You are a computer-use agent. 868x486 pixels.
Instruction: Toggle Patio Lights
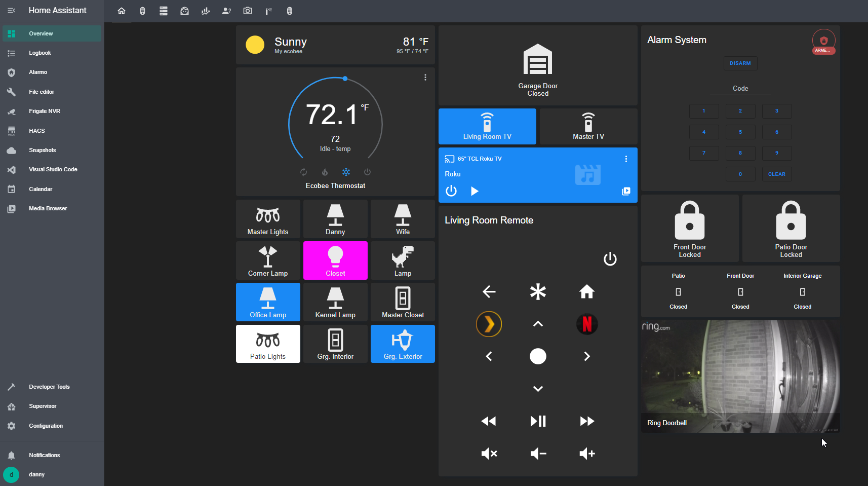[x=268, y=344]
